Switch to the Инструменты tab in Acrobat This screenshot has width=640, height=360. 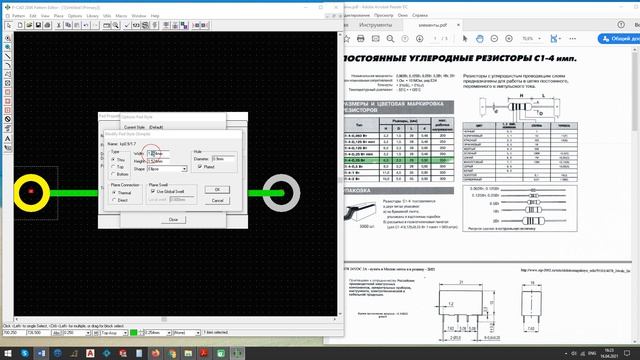(x=376, y=25)
